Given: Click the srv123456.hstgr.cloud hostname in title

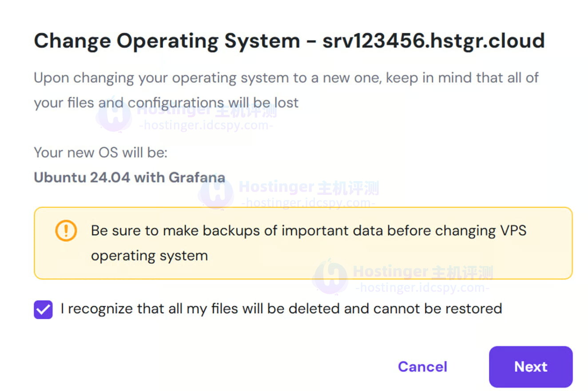Looking at the screenshot, I should [x=433, y=41].
